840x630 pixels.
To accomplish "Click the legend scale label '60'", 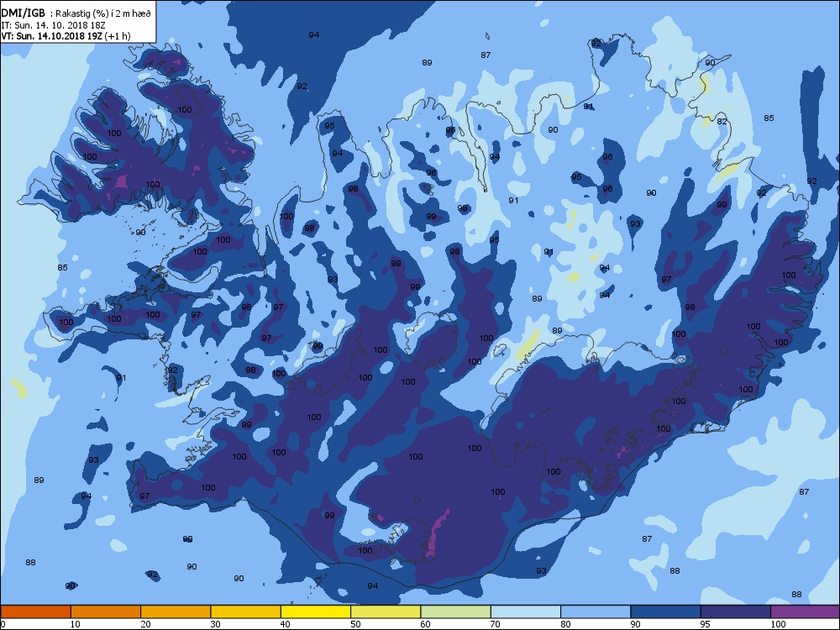I will (x=425, y=624).
